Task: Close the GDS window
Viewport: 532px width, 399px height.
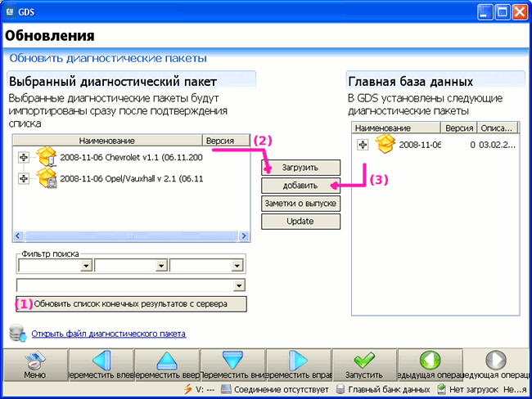Action: [x=520, y=12]
